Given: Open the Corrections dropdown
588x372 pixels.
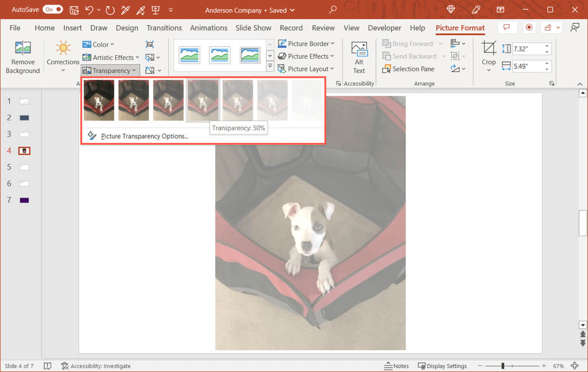Looking at the screenshot, I should click(x=63, y=57).
